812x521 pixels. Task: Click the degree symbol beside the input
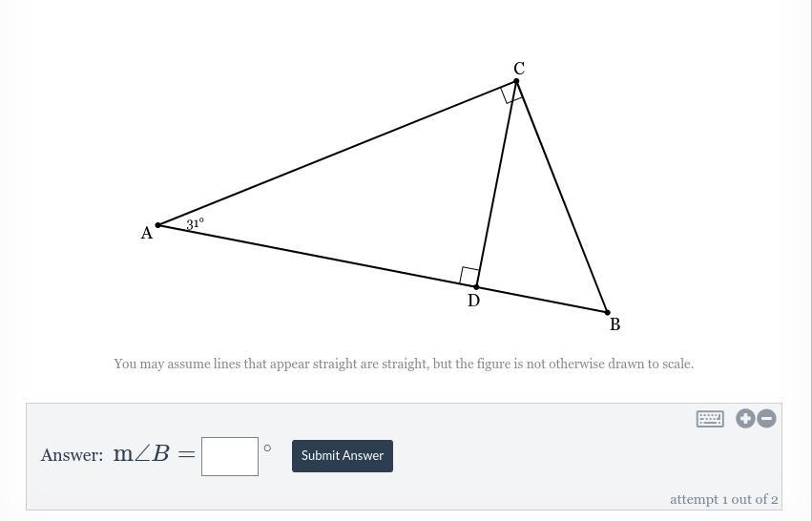[x=267, y=448]
